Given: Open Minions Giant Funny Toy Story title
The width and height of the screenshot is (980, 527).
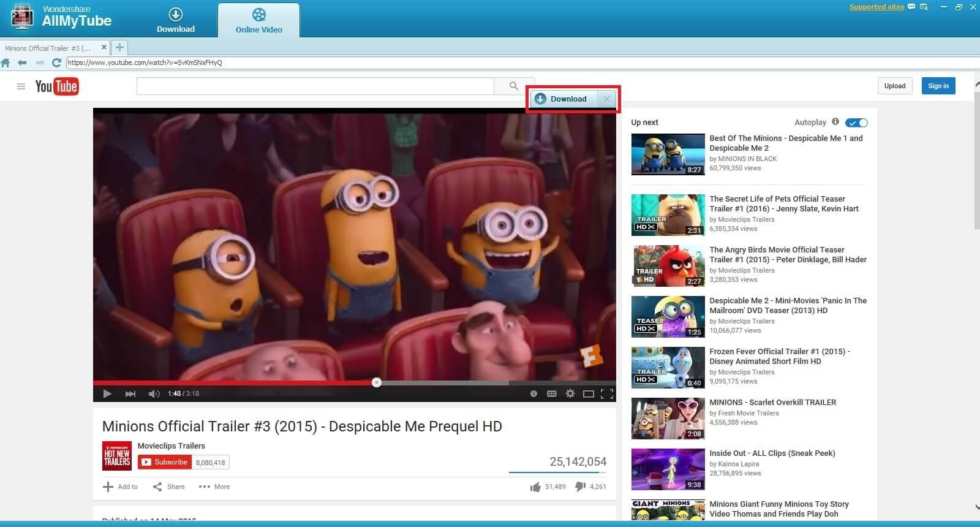Looking at the screenshot, I should click(779, 509).
